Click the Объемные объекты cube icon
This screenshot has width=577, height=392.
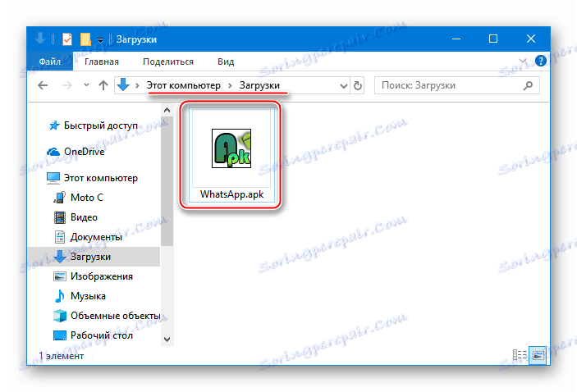pos(60,316)
